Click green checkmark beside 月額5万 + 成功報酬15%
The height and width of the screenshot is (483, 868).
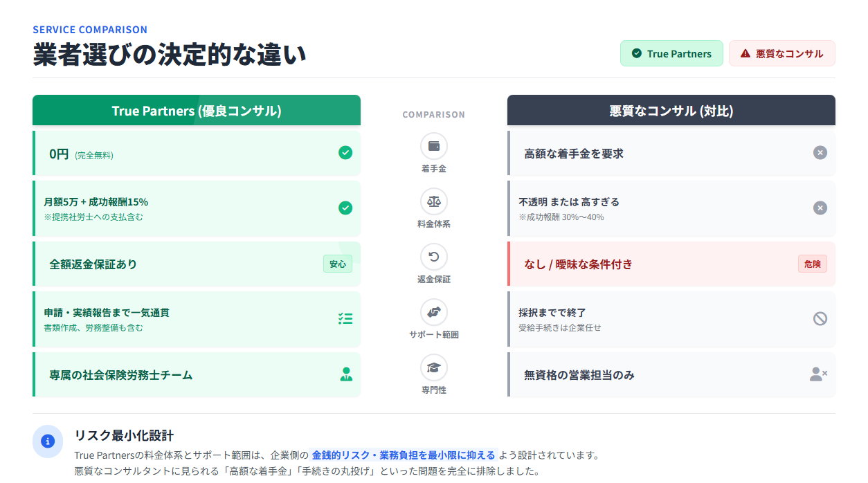click(345, 208)
